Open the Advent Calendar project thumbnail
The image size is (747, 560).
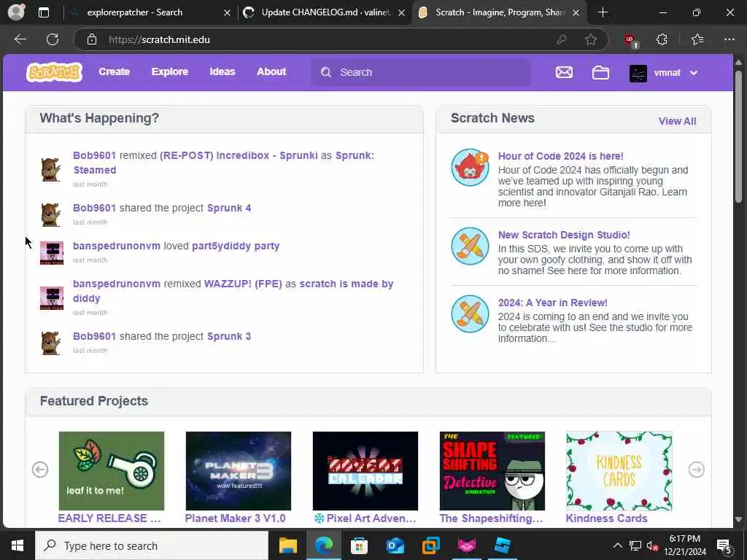pos(365,471)
